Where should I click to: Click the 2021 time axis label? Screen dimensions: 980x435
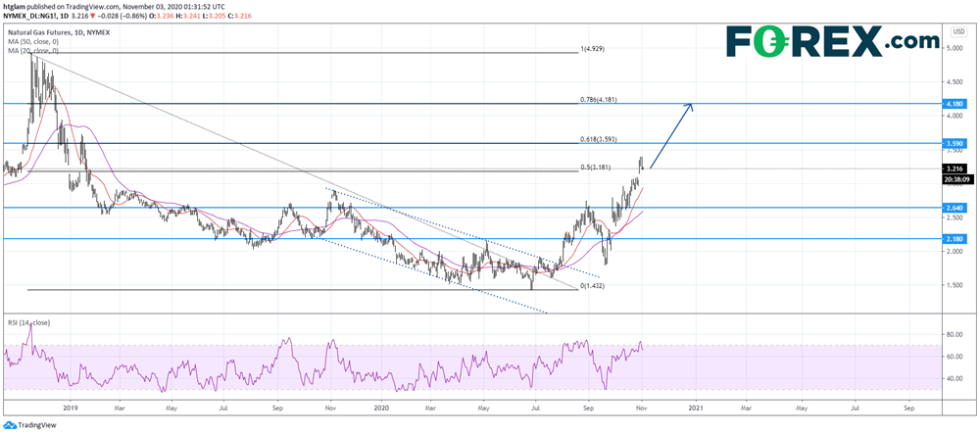[696, 407]
